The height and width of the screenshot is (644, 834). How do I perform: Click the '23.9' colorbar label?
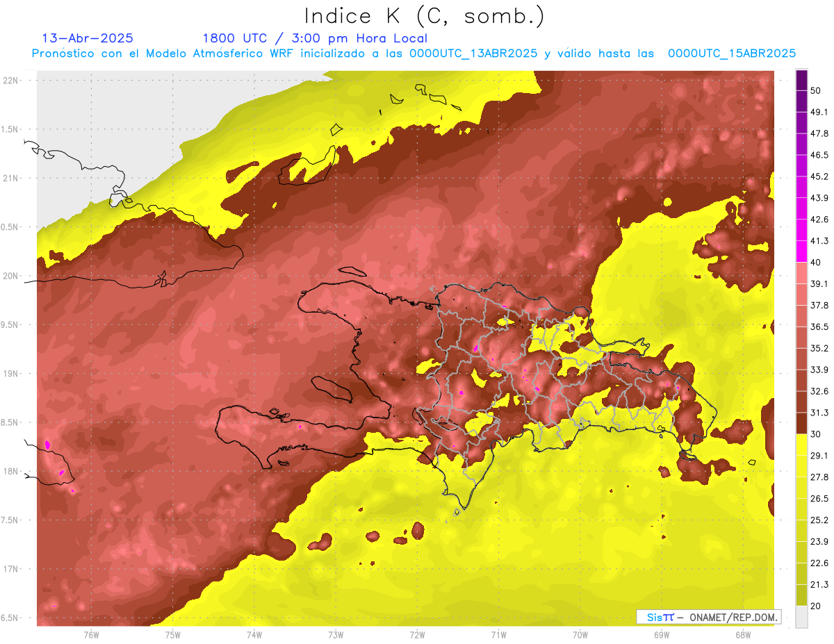[x=819, y=541]
